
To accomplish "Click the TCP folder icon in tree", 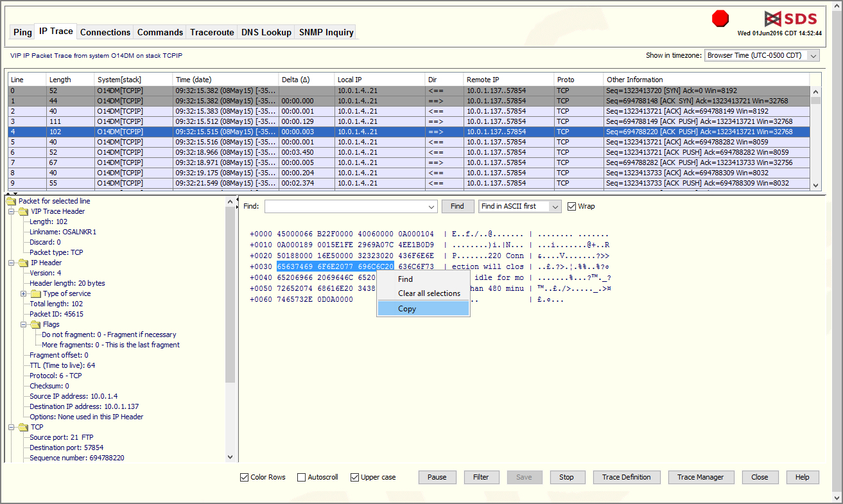I will click(x=23, y=427).
